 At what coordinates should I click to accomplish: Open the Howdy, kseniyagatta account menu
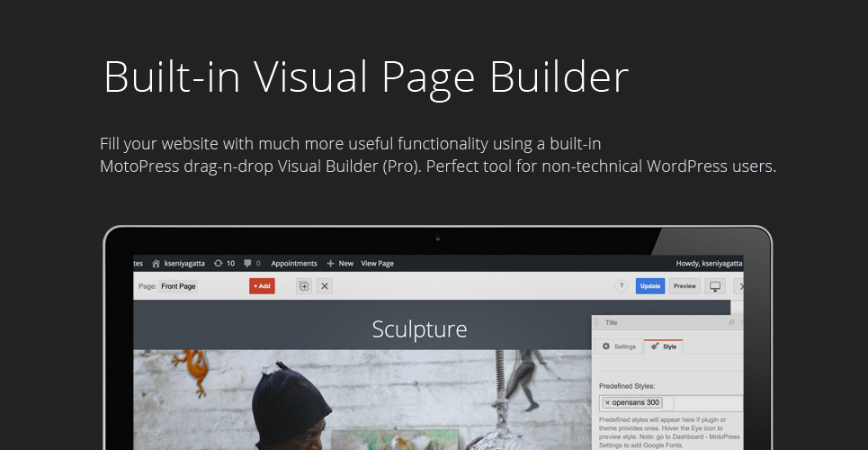coord(709,264)
